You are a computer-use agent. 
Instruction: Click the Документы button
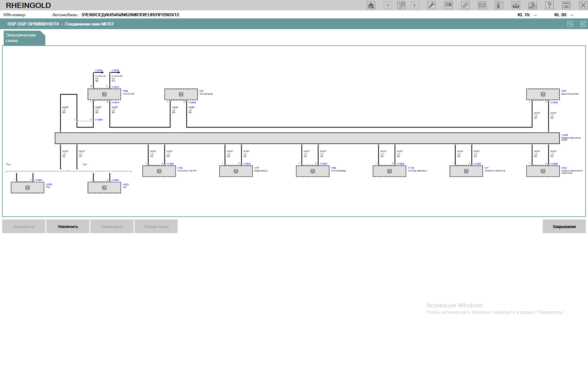pos(24,226)
